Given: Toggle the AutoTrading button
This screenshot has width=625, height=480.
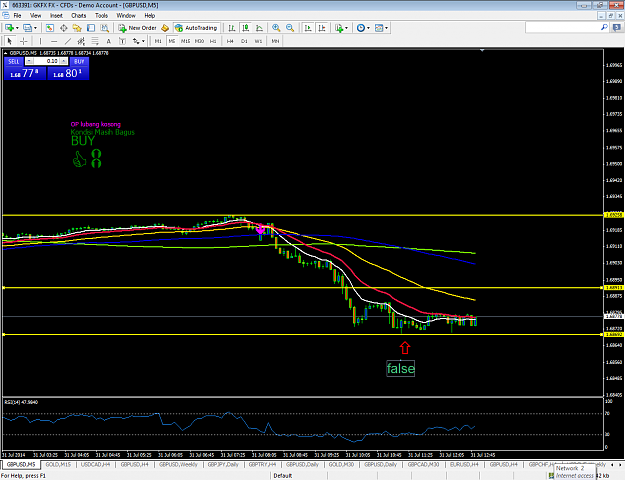Looking at the screenshot, I should 197,28.
